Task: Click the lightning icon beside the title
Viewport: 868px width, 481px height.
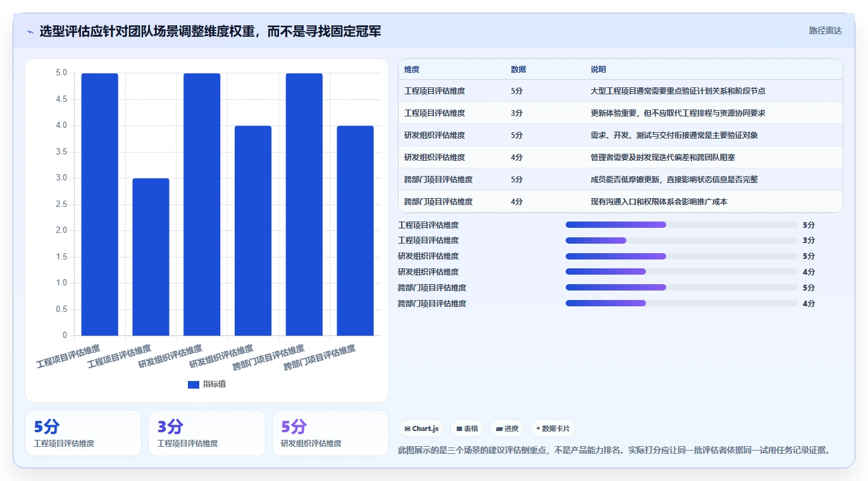Action: pos(30,32)
